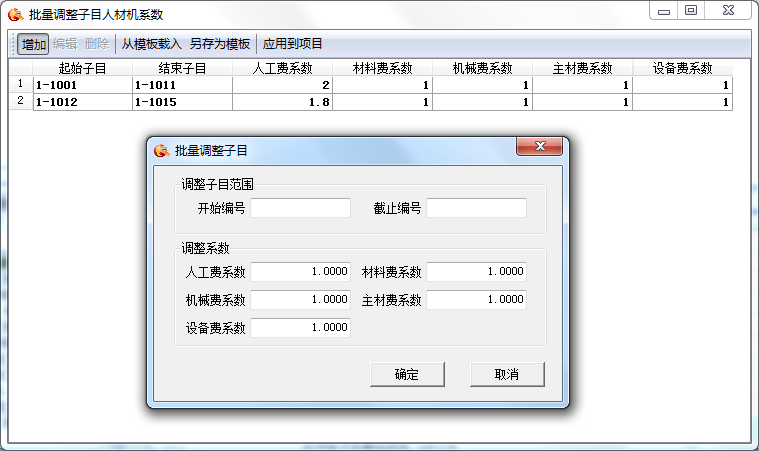Viewport: 759px width, 451px height.
Task: Focus the 开始编号 input field
Action: pos(301,208)
